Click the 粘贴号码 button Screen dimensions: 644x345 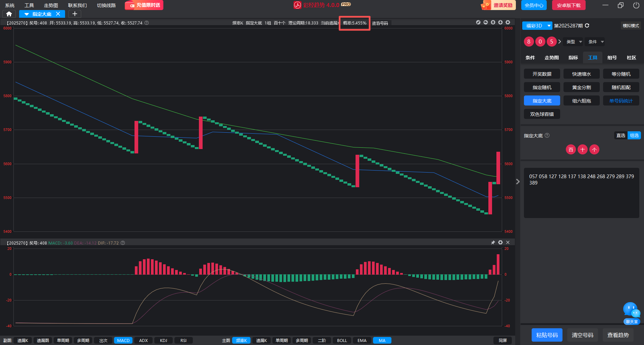click(x=547, y=335)
